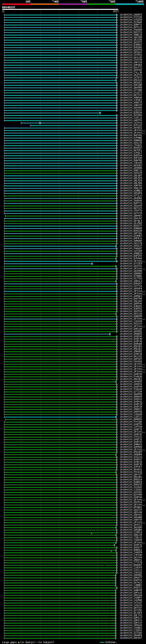Click the ~80% green color legend segment
Viewport: 146px width, 644px height.
tap(101, 4)
